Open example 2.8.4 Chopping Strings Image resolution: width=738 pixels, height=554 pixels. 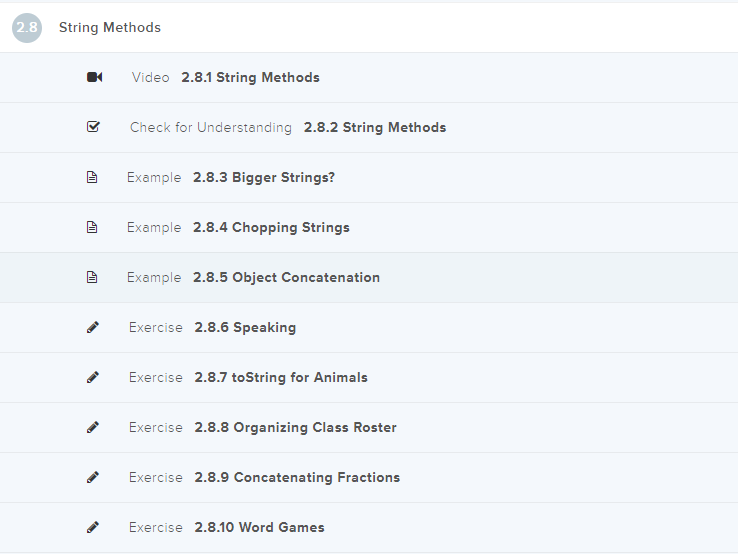coord(271,228)
